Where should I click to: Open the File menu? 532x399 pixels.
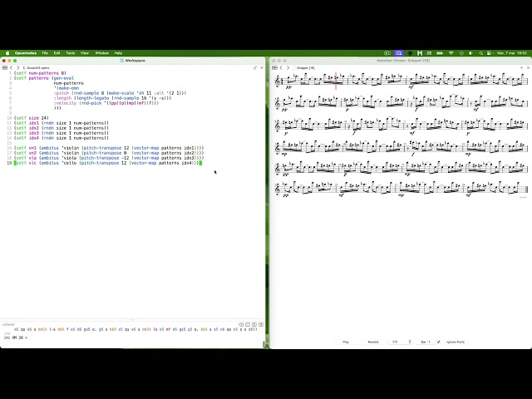(x=45, y=53)
